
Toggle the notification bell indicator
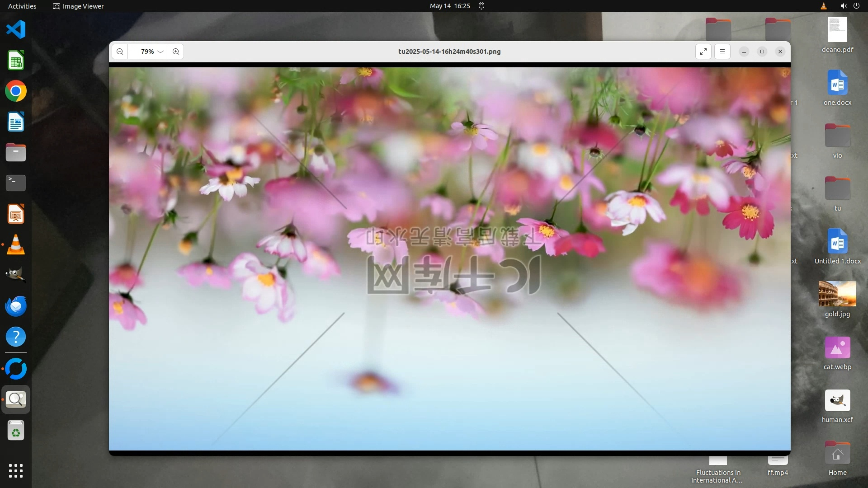pos(481,6)
